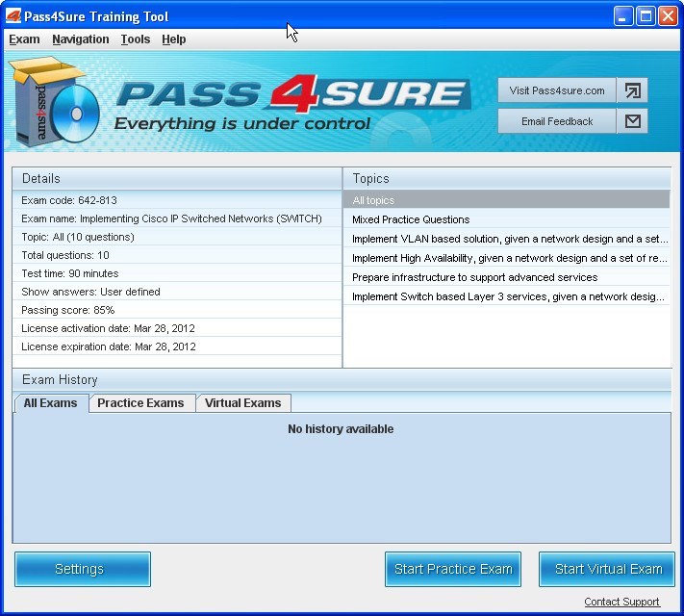
Task: Select Implement Switch based Layer 3 services topic
Action: 506,296
